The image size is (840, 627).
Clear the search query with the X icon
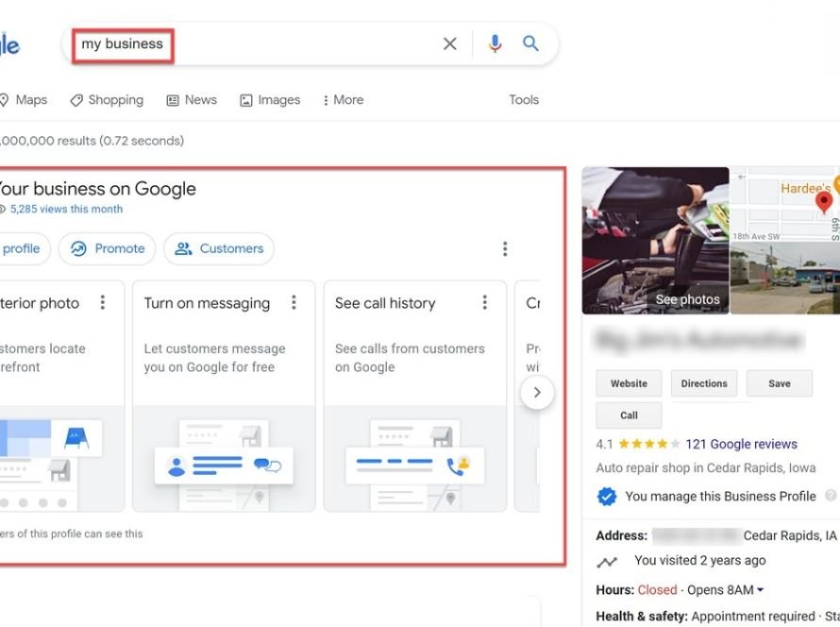coord(450,43)
